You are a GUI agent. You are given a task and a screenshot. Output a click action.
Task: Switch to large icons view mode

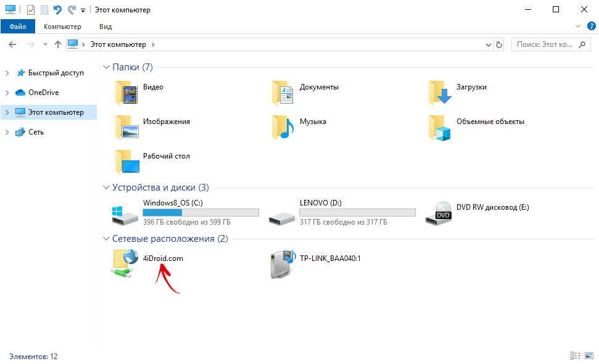click(x=589, y=356)
